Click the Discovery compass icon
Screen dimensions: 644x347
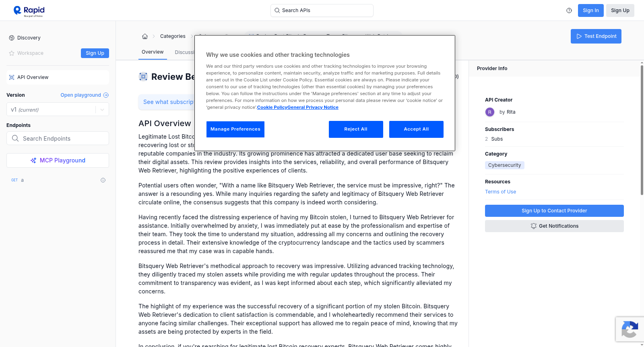point(12,38)
